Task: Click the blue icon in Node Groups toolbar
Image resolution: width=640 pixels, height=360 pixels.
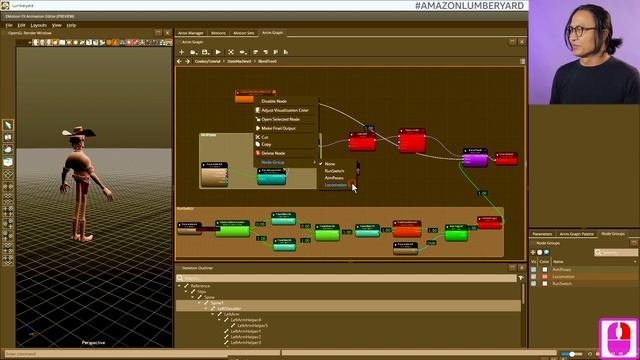Action: tap(547, 253)
